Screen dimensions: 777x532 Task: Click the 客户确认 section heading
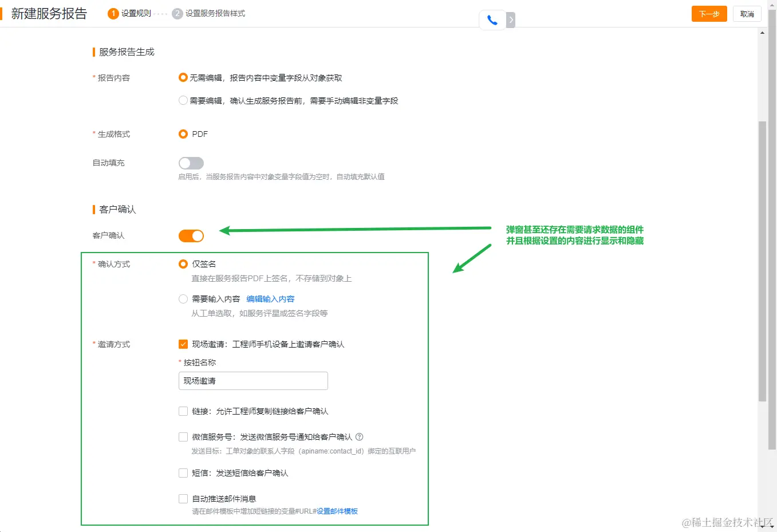[117, 210]
